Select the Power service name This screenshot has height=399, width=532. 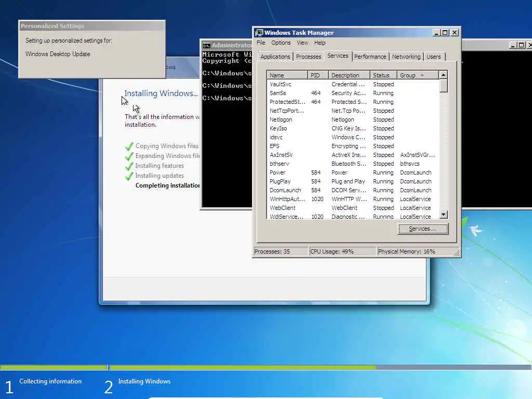tap(277, 172)
